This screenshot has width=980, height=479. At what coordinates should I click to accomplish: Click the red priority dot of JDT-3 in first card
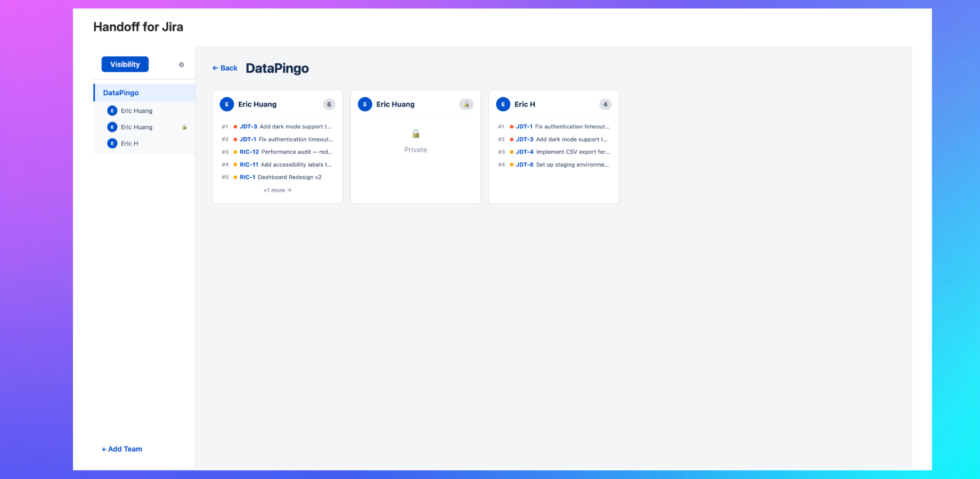(235, 127)
